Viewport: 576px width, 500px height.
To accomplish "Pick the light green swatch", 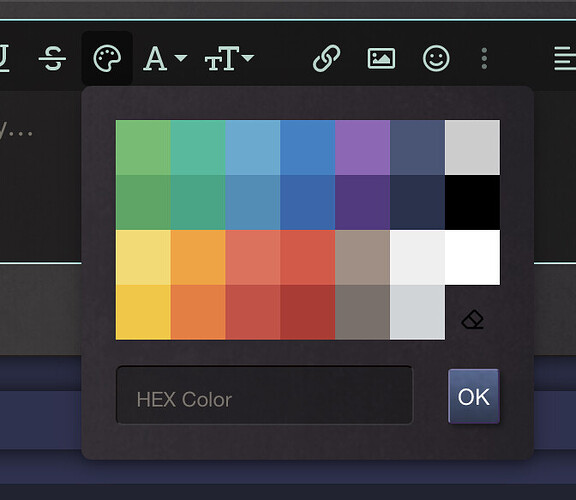I will 143,147.
